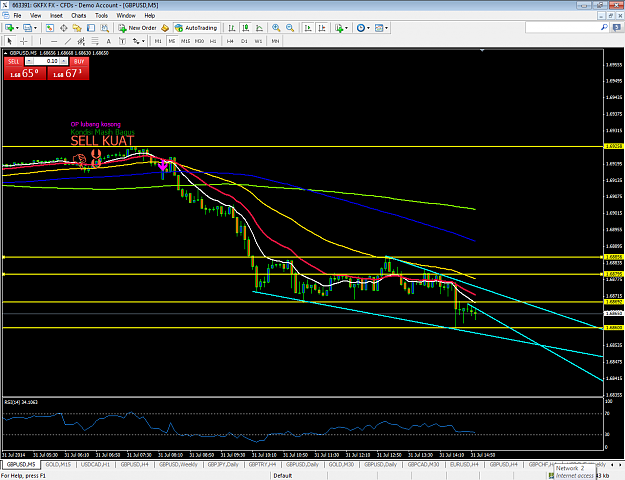Open the Help menu

(149, 16)
